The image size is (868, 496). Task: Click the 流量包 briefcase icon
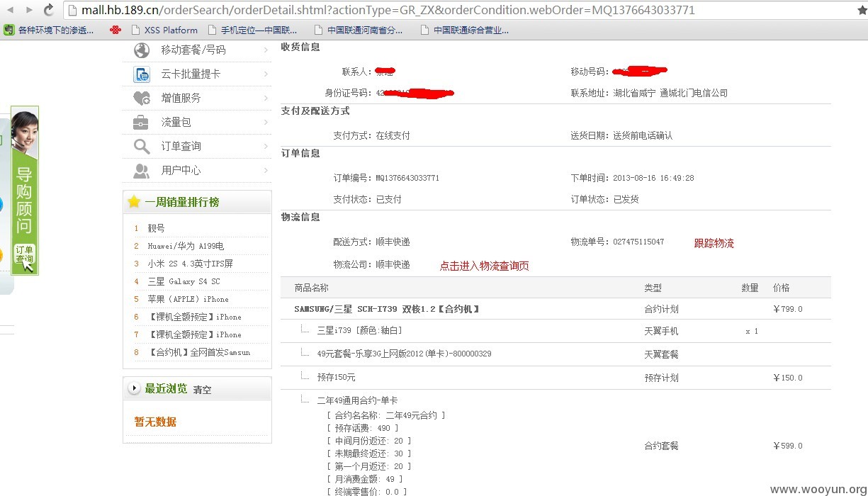pos(141,122)
